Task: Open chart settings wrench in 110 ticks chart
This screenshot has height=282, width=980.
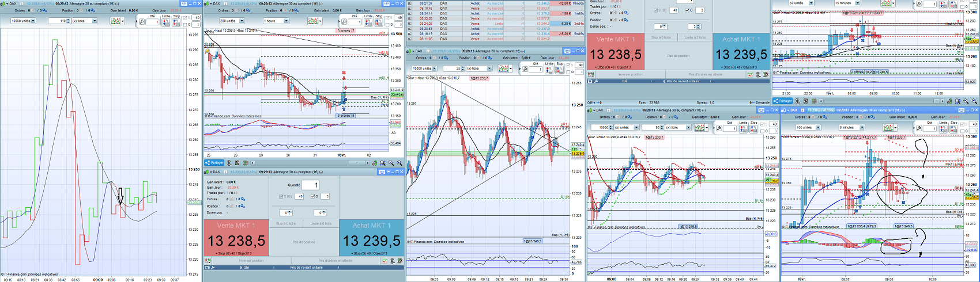Action: (x=142, y=22)
